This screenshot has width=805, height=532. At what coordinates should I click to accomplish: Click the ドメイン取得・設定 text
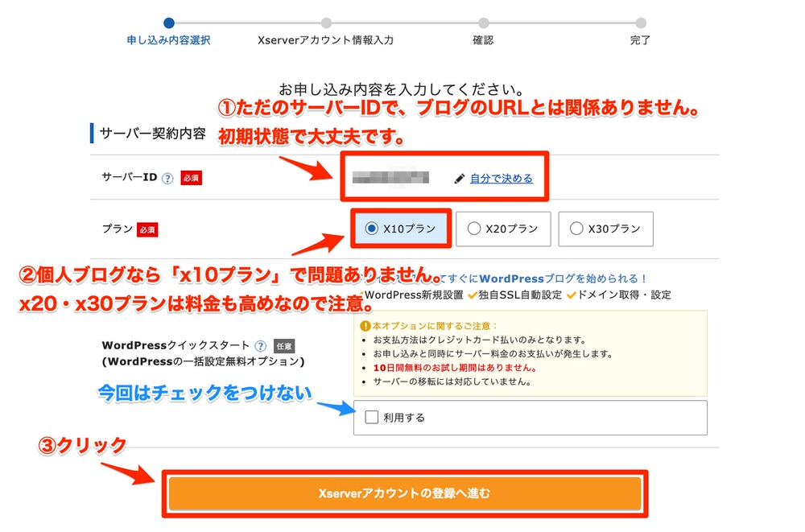click(x=625, y=295)
